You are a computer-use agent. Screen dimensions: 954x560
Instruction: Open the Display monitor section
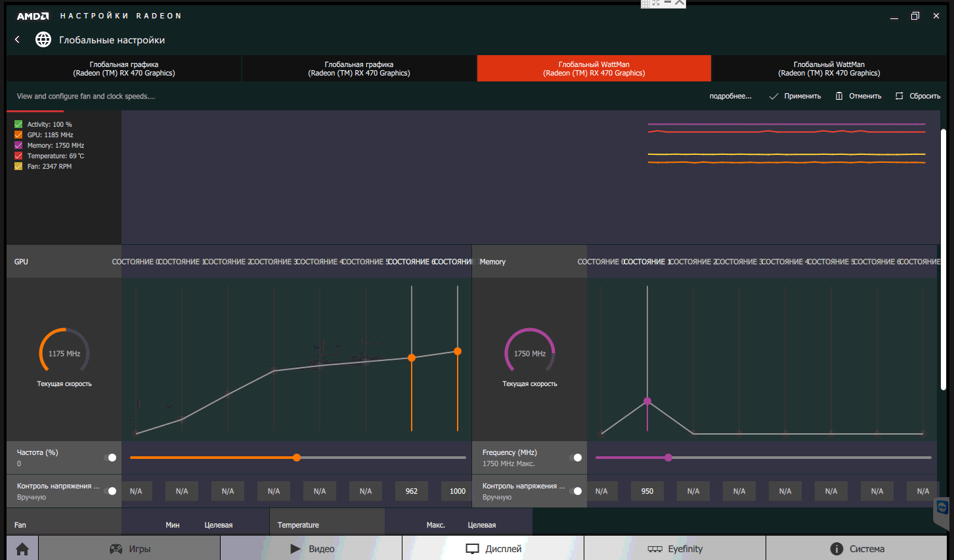tap(493, 549)
